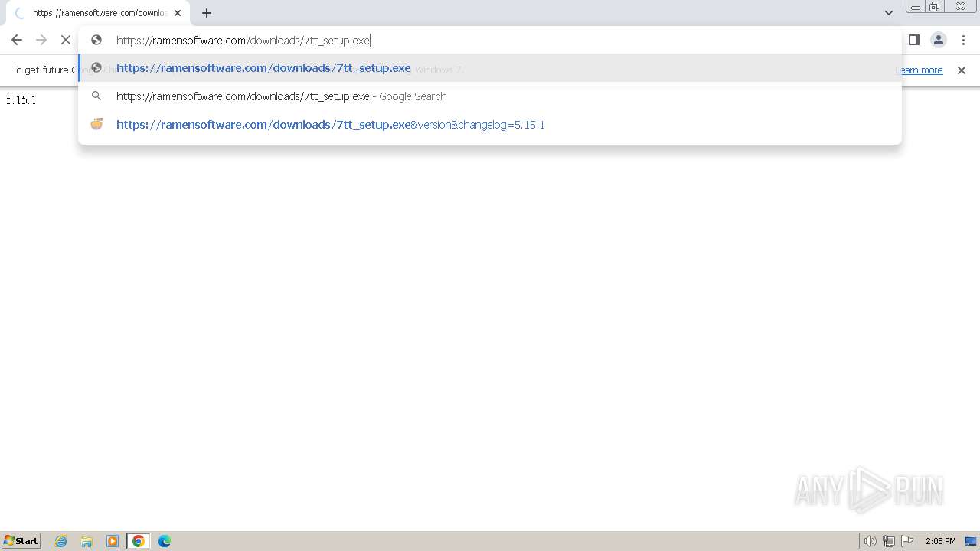Screen dimensions: 980x551
Task: Click the address bar URL field
Action: pos(490,41)
